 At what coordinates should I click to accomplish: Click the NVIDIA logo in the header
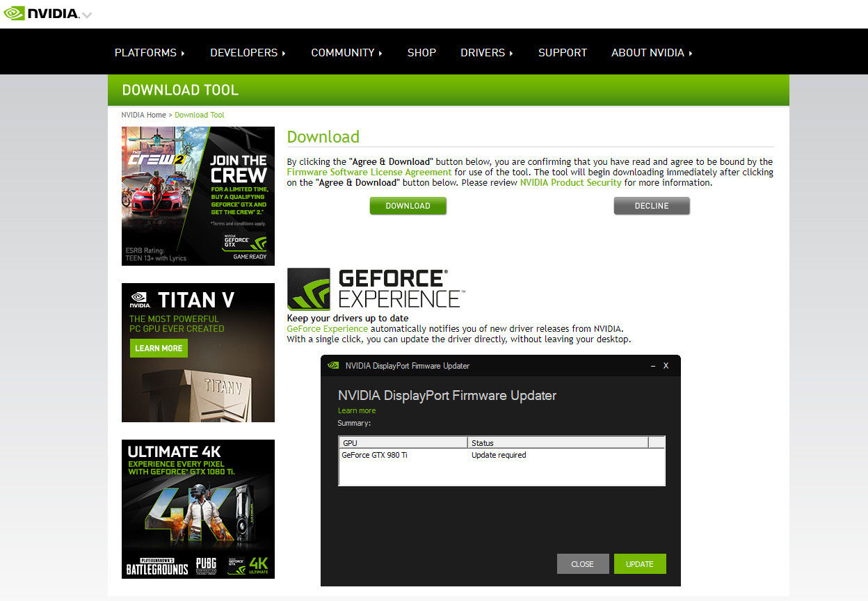(40, 13)
